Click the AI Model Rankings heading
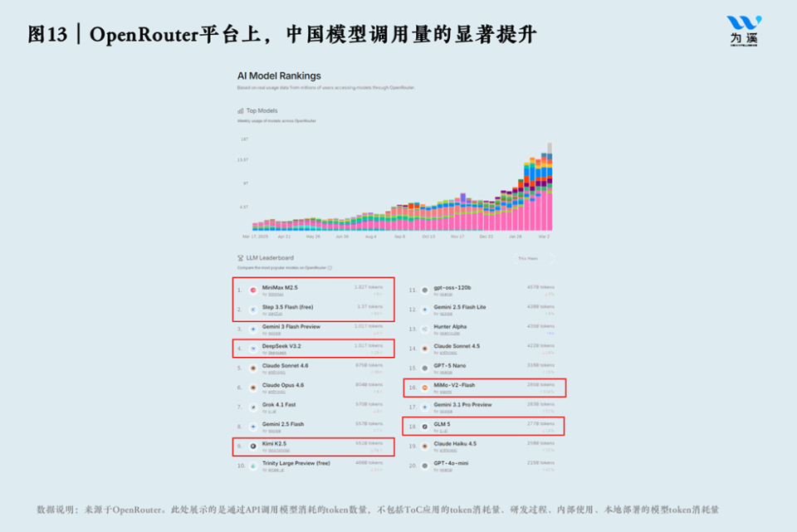Screen dimensions: 797x532 pyautogui.click(x=279, y=76)
